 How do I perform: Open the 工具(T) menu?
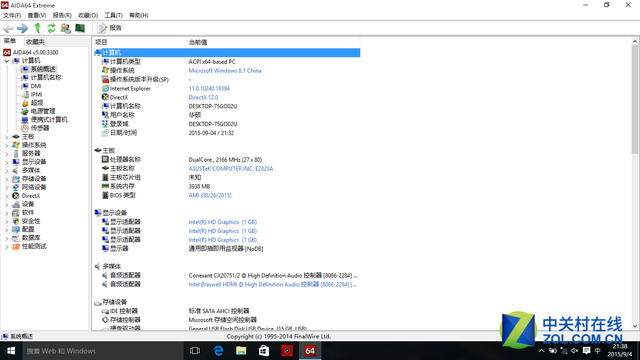[113, 15]
